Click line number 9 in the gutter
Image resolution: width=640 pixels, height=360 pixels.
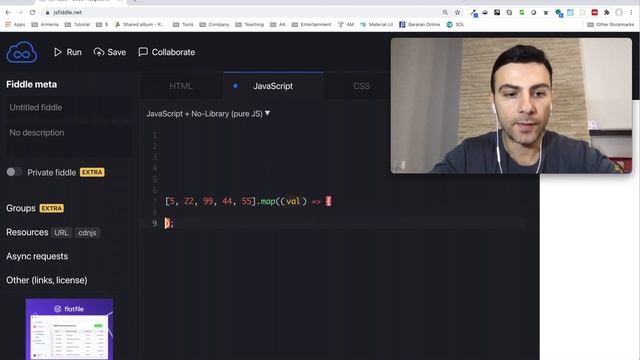(x=155, y=224)
